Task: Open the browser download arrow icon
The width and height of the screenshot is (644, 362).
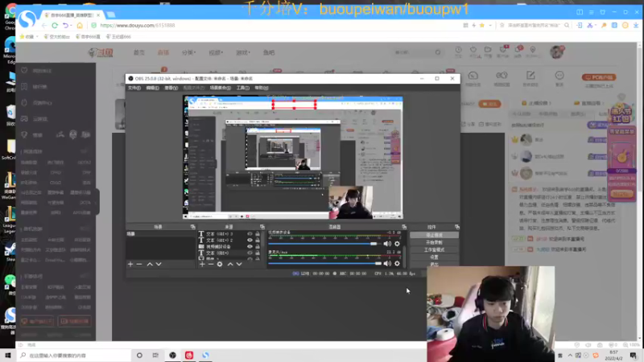Action: (636, 26)
